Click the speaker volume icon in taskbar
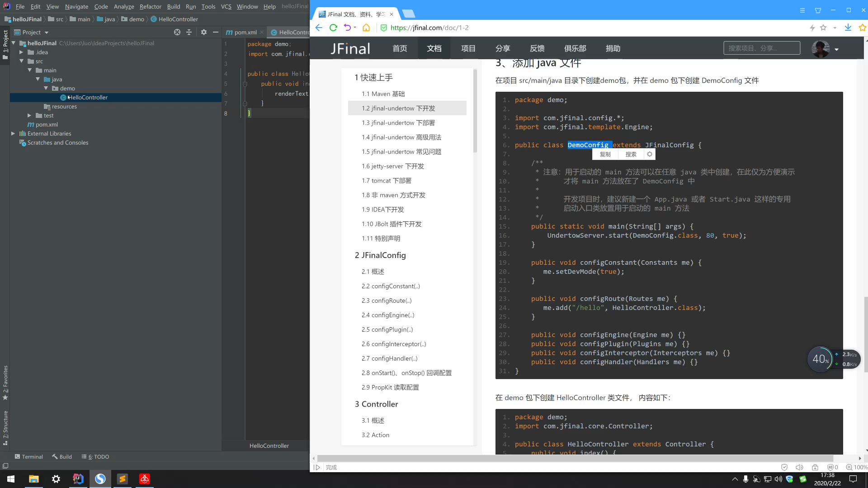Screen dimensions: 868x488 point(778,479)
